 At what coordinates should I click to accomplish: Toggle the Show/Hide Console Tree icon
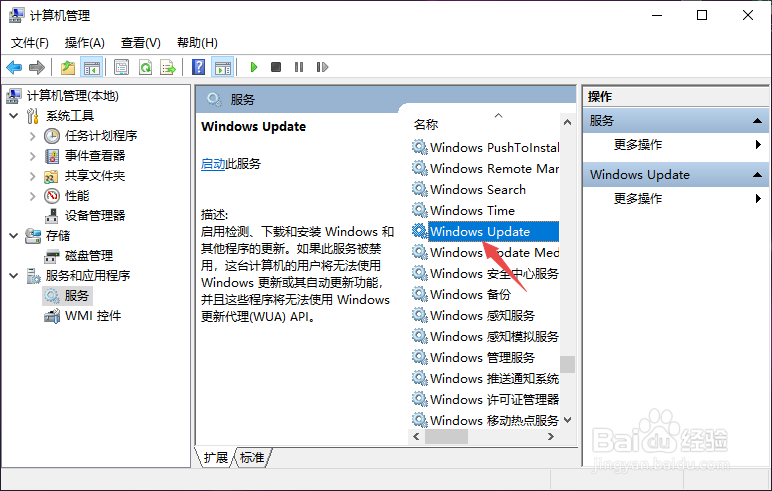(x=92, y=67)
